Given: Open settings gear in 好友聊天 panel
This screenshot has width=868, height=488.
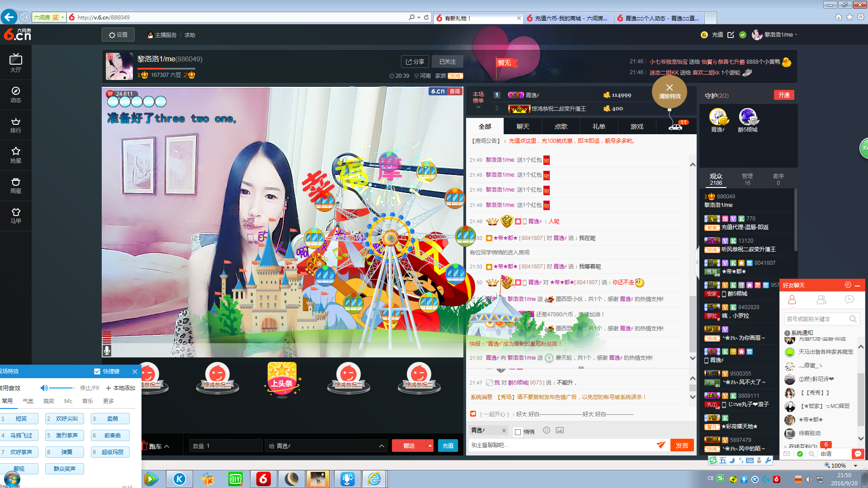Looking at the screenshot, I should (x=848, y=285).
